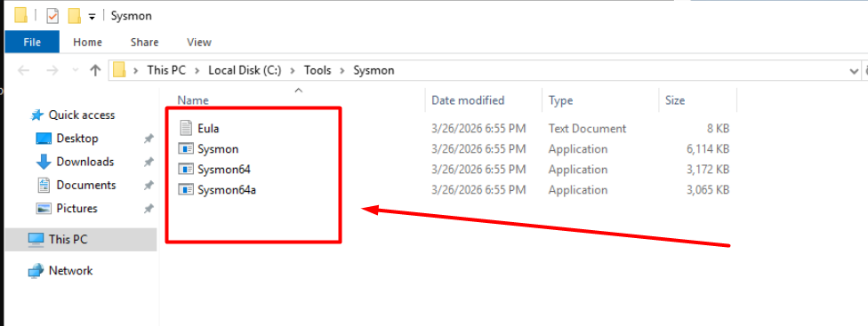Image resolution: width=868 pixels, height=326 pixels.
Task: Open Documents in the navigation pane
Action: pos(85,185)
